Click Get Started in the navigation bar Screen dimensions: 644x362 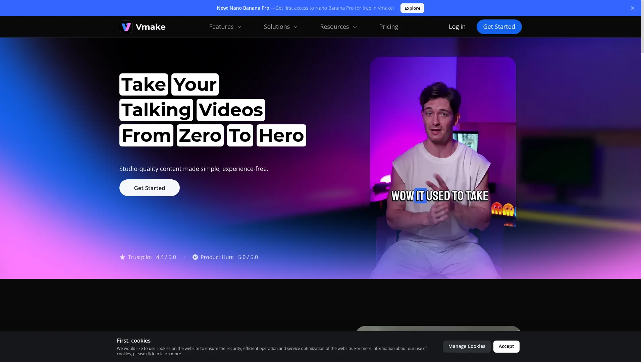pyautogui.click(x=499, y=26)
